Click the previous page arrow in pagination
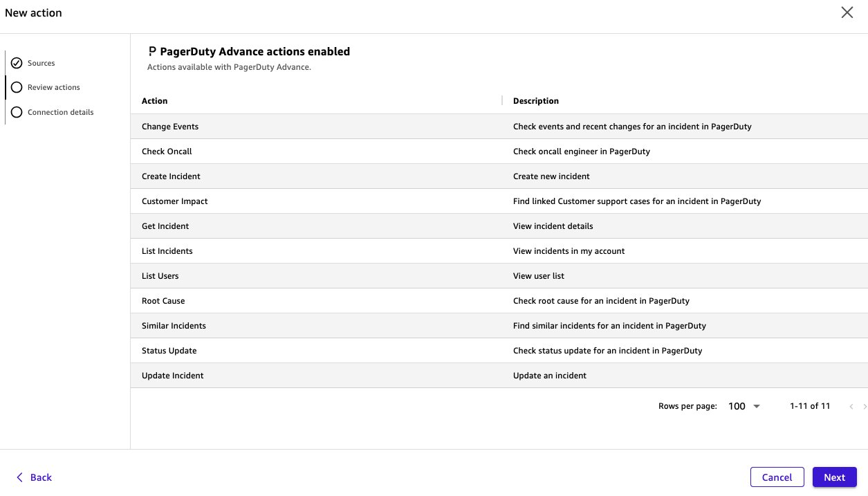 pyautogui.click(x=851, y=406)
